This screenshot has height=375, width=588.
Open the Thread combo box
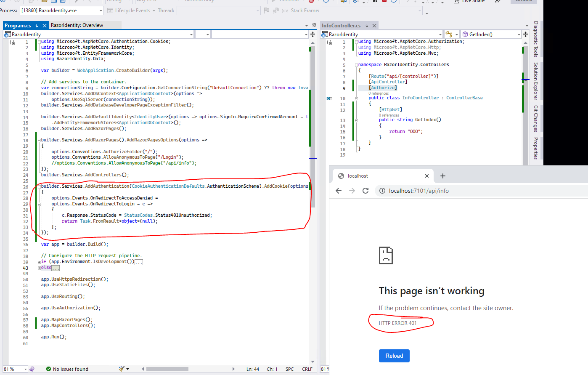[x=219, y=11]
